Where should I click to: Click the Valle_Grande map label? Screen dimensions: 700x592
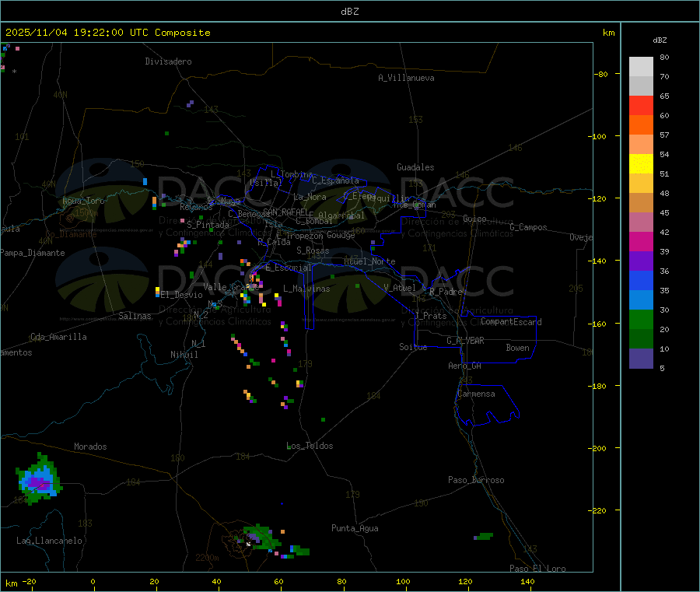231,286
